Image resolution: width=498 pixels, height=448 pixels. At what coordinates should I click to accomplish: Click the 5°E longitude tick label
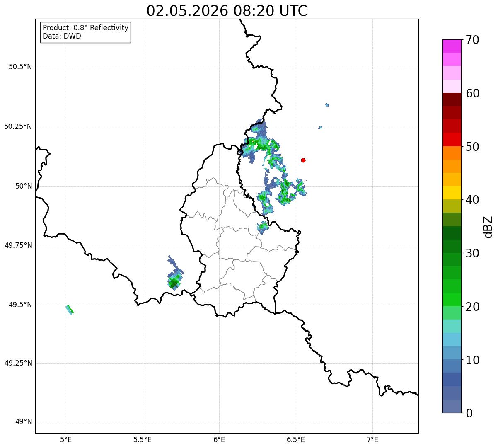click(66, 439)
